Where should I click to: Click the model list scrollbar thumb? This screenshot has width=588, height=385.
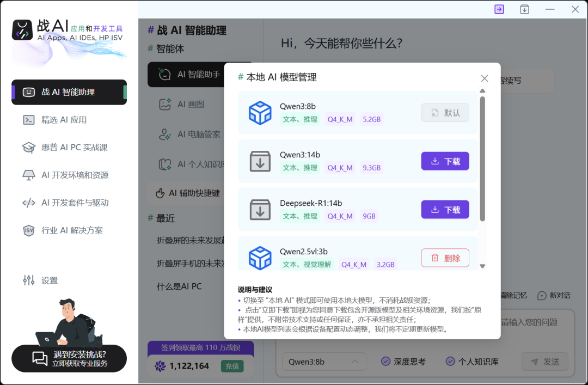tap(482, 158)
